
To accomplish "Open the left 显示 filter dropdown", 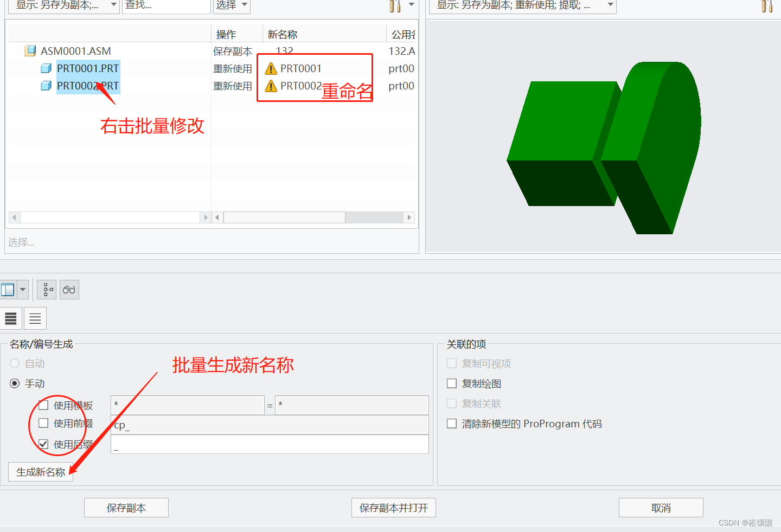I will coord(64,5).
